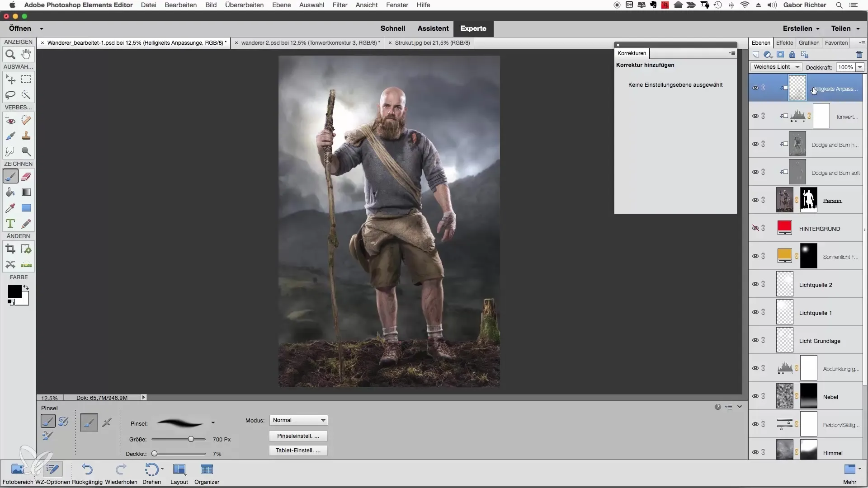Viewport: 868px width, 488px height.
Task: Expand the Mehr menu
Action: tap(850, 474)
